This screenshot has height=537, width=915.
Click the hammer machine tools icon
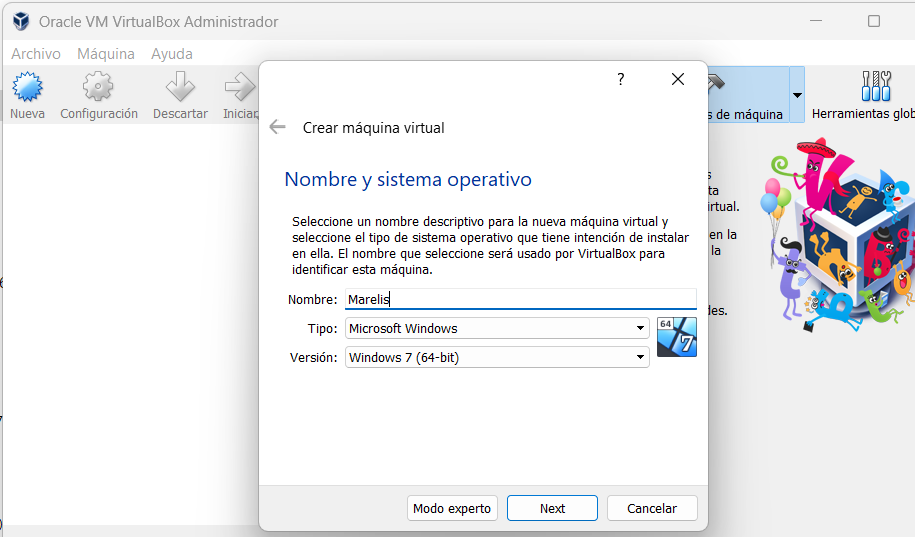coord(715,83)
